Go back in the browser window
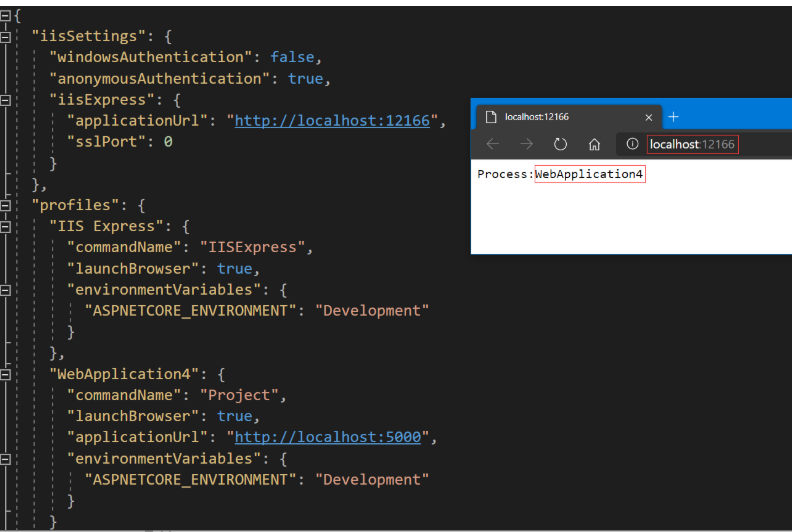Screen dimensions: 792x532 493,144
